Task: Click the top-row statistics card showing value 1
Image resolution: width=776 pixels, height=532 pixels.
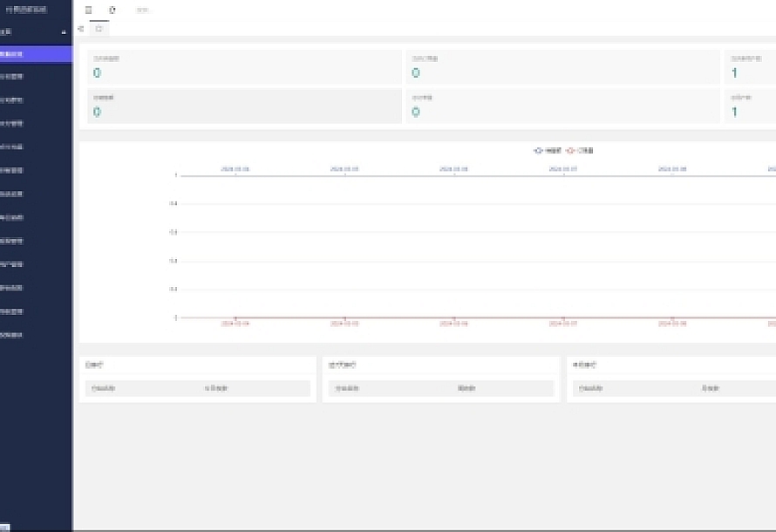Action: pyautogui.click(x=750, y=67)
